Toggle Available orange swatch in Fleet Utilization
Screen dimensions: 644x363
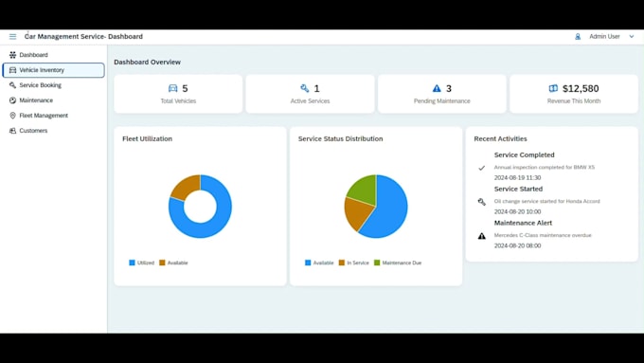tap(162, 263)
